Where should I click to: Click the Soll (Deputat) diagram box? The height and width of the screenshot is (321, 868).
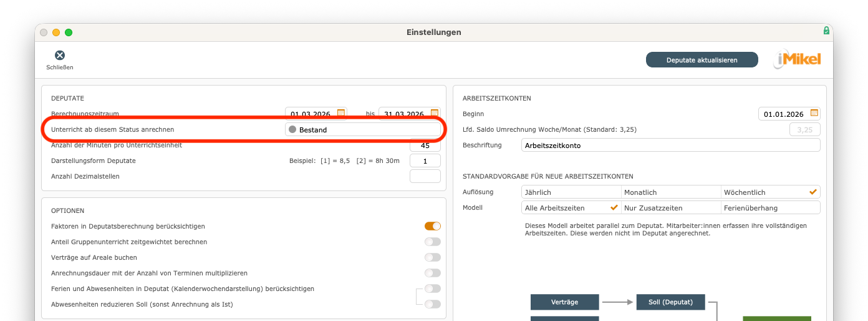[x=670, y=302]
